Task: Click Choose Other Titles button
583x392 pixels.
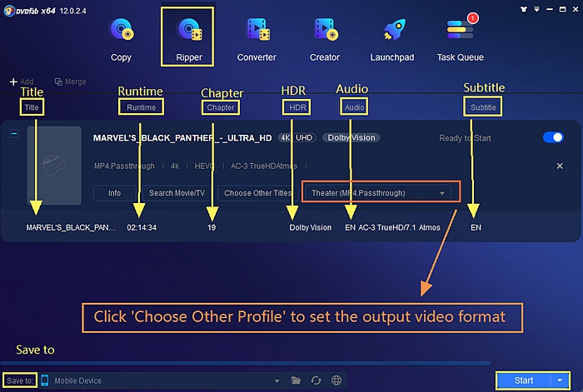Action: pyautogui.click(x=257, y=193)
